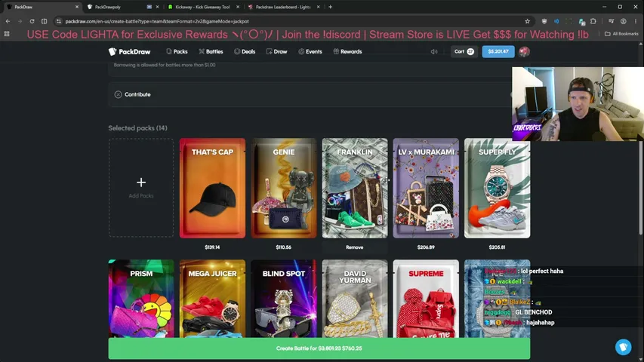Open the Cart button

coord(464,52)
